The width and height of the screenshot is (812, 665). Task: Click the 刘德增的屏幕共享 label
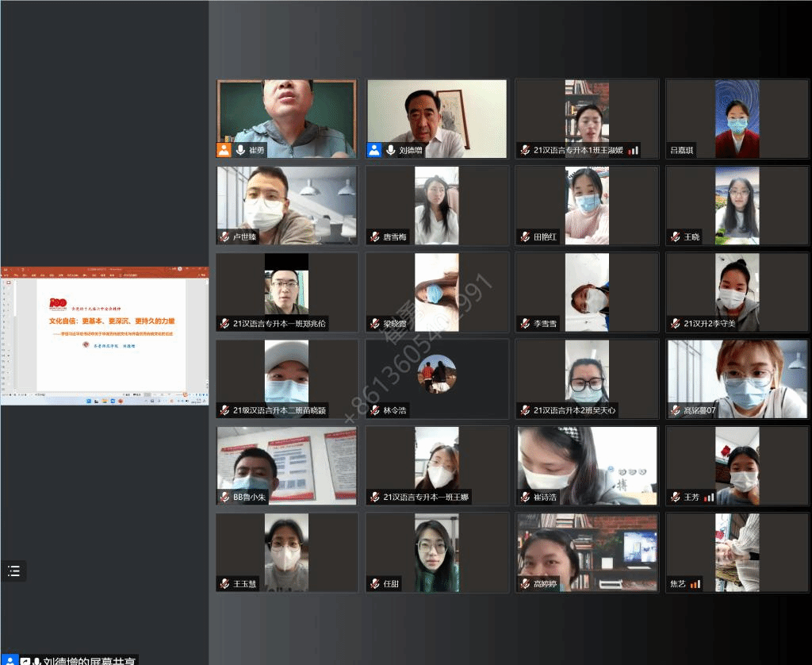90,660
